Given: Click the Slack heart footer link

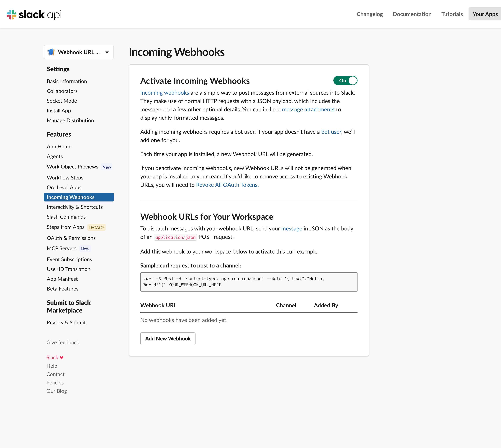Looking at the screenshot, I should pyautogui.click(x=55, y=358).
